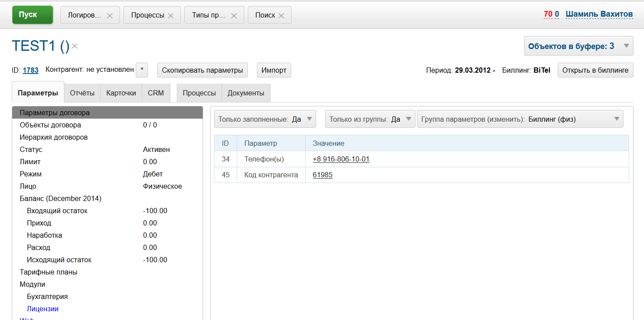The height and width of the screenshot is (320, 644).
Task: Expand the Объектов в буфере dropdown
Action: tap(626, 46)
